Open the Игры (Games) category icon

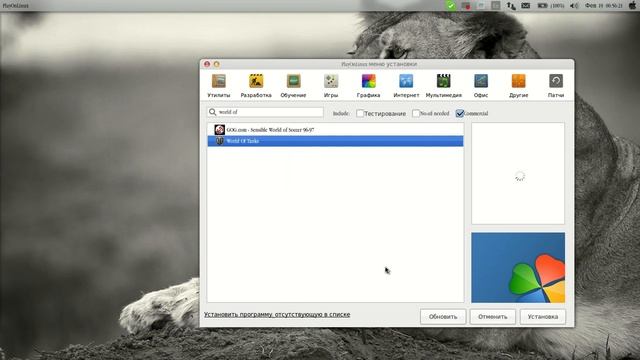coord(331,81)
